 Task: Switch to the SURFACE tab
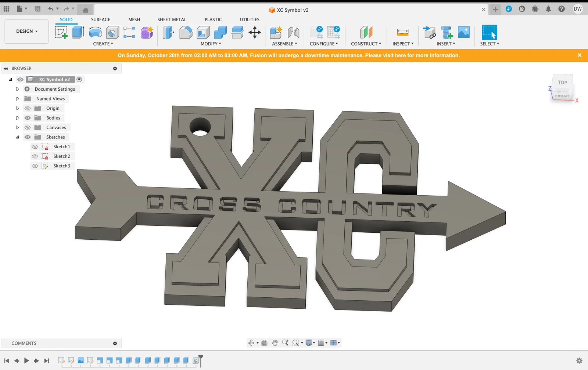coord(101,19)
